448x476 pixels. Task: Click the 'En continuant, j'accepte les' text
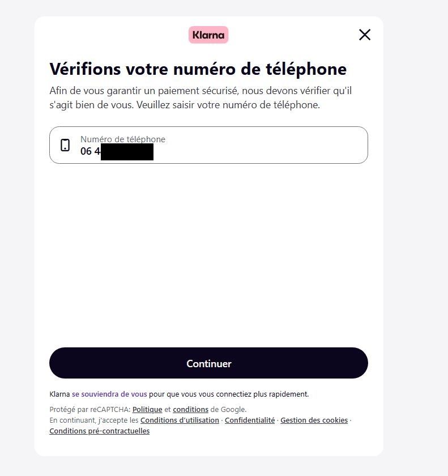coord(94,420)
